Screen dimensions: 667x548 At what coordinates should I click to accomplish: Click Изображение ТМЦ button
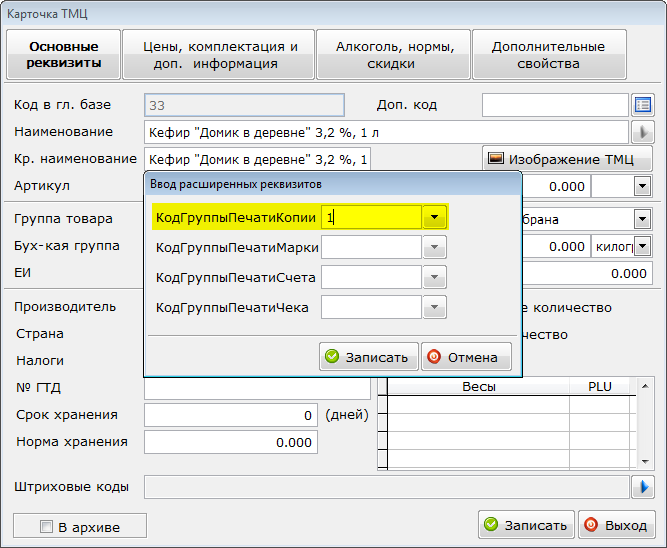tap(567, 159)
